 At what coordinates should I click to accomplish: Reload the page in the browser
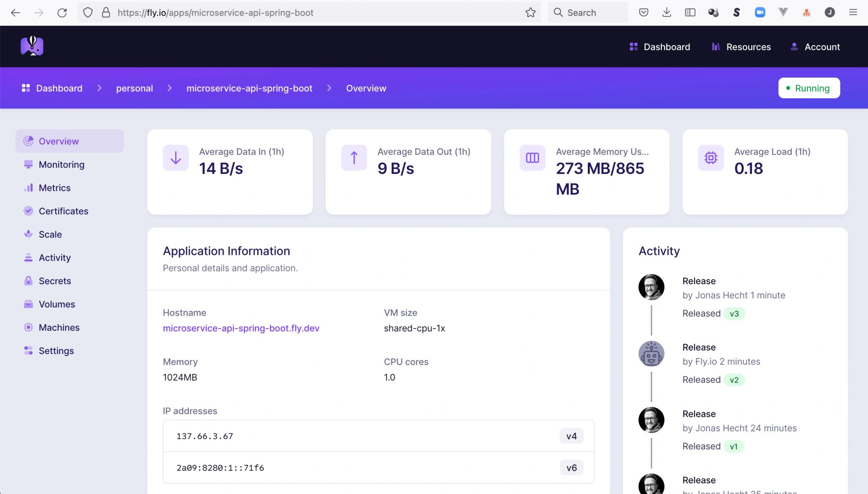[x=62, y=13]
